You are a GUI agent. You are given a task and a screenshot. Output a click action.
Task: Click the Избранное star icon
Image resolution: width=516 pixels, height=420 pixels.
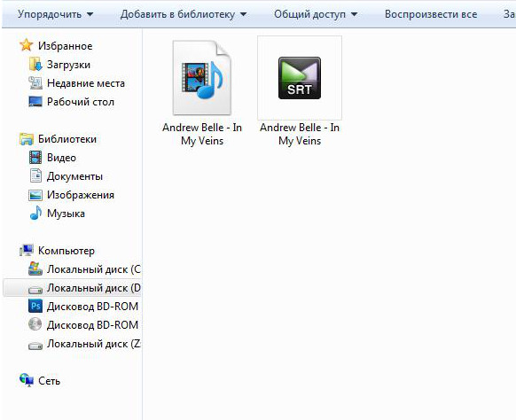(27, 46)
